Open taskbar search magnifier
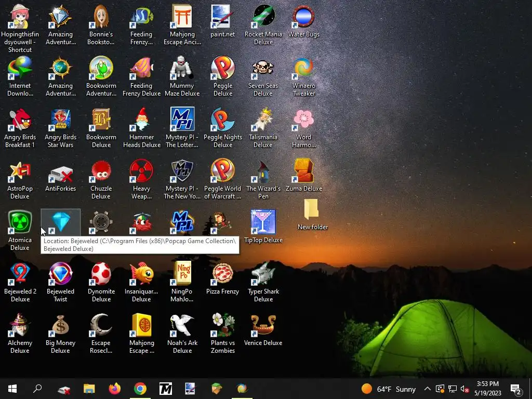Image resolution: width=532 pixels, height=399 pixels. [37, 389]
